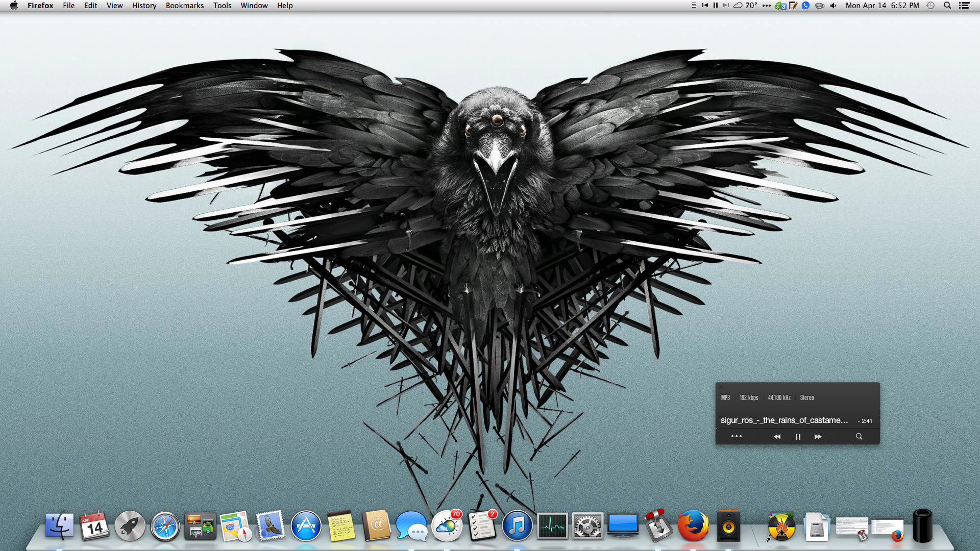Fast forward track in mini player
Screen dimensions: 980x551
click(x=818, y=436)
